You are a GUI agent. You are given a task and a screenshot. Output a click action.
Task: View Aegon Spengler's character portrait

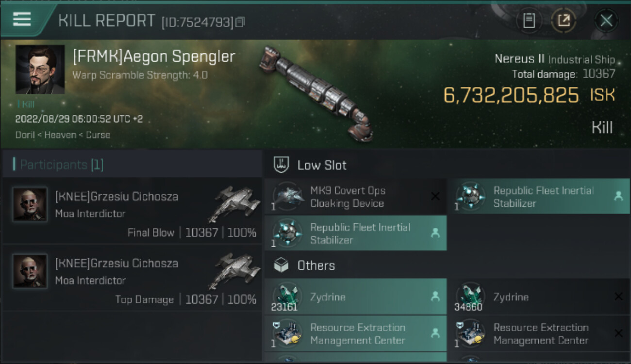(x=40, y=69)
